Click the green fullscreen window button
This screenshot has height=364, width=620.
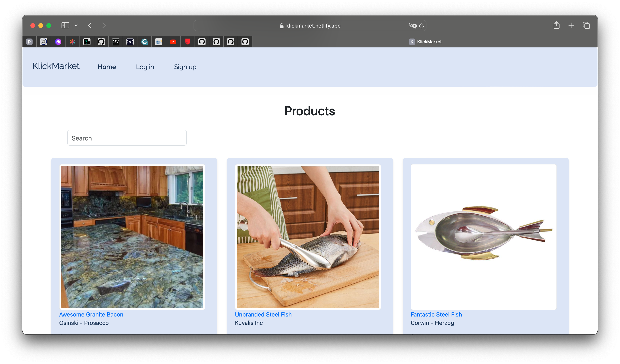pyautogui.click(x=49, y=26)
